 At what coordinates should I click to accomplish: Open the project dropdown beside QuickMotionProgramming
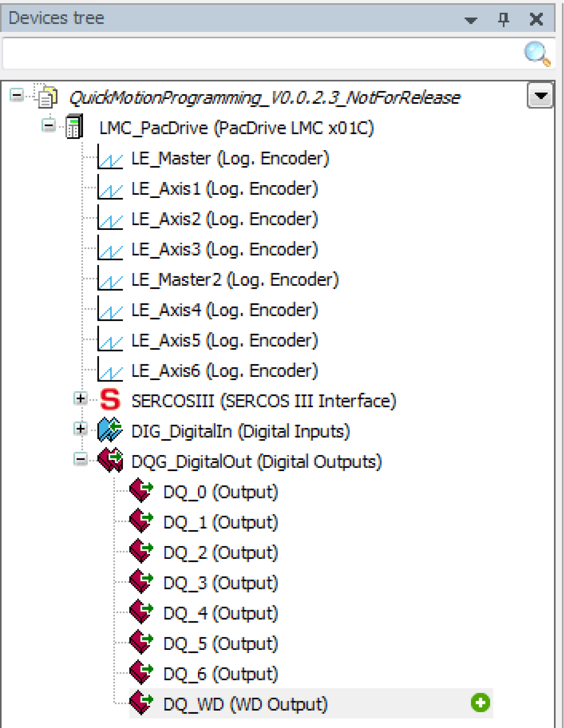[540, 95]
